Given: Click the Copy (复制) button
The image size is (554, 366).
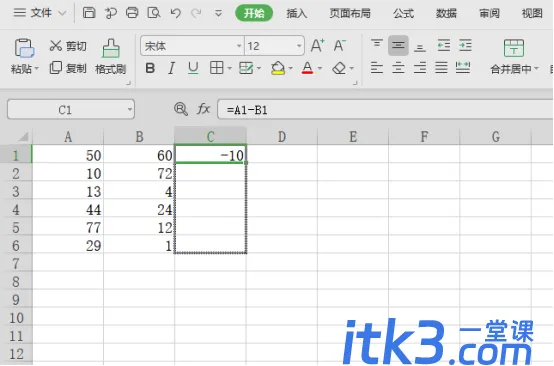Looking at the screenshot, I should click(68, 68).
